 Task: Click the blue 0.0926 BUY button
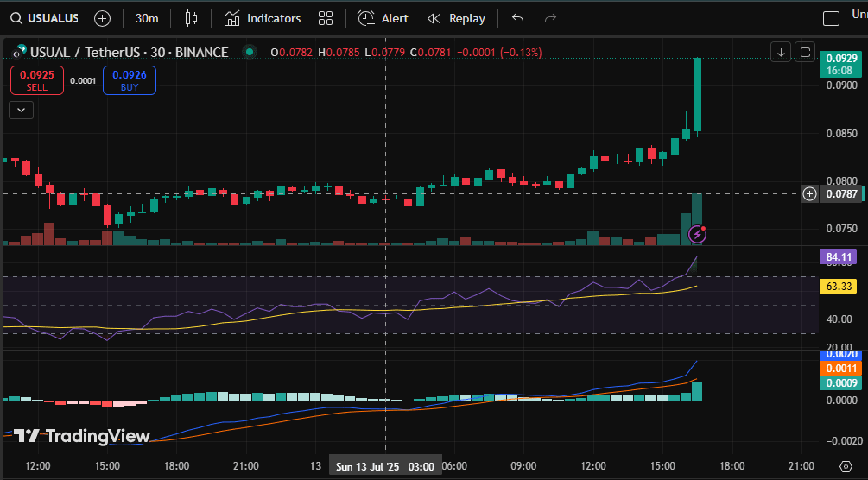129,80
